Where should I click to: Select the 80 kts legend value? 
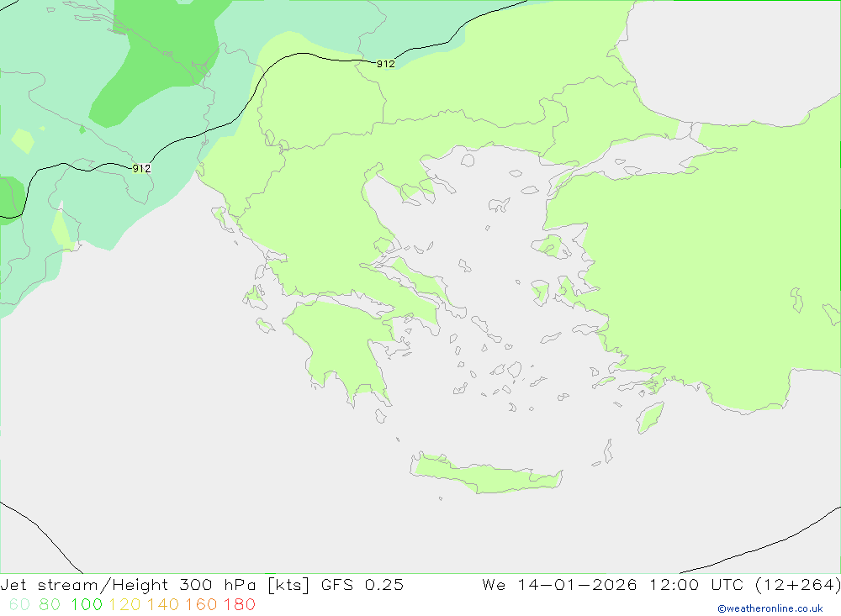(x=50, y=604)
